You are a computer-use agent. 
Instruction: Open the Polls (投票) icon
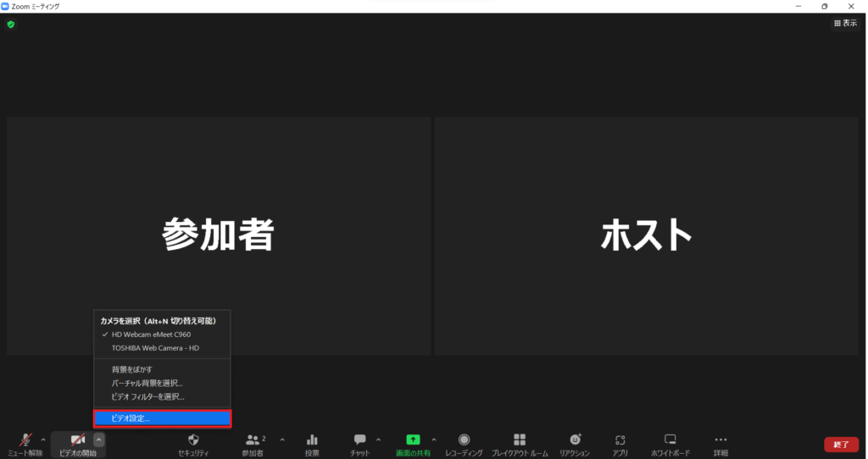[x=312, y=440]
